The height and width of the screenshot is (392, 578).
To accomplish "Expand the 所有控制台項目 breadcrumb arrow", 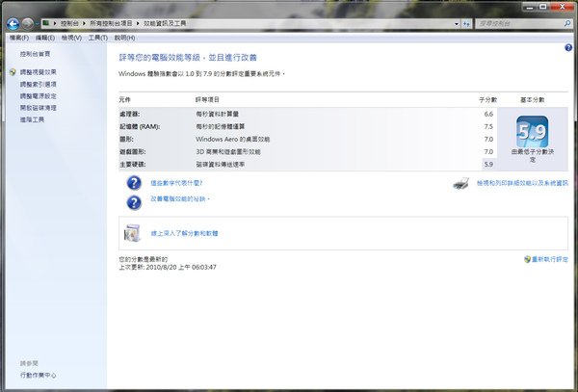I will (138, 23).
